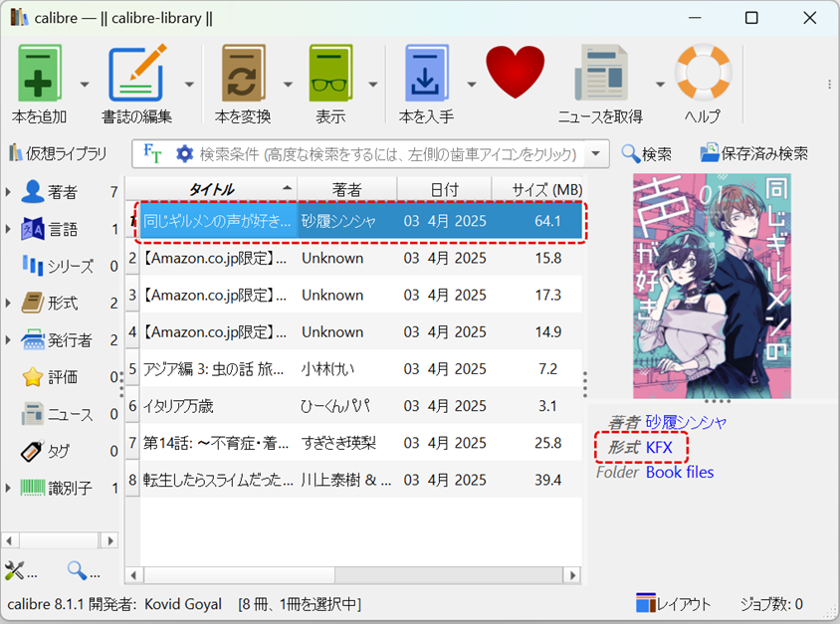This screenshot has height=624, width=840.
Task: Click the book cover thumbnail
Action: [712, 286]
